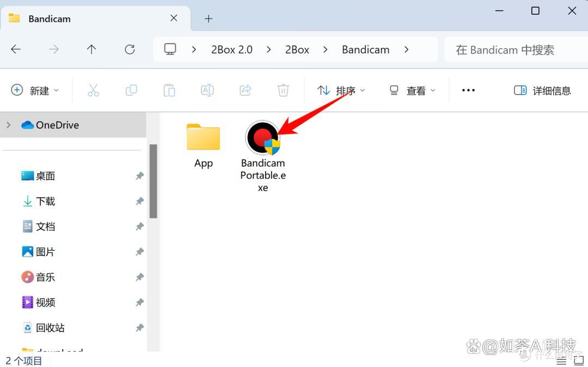This screenshot has width=588, height=367.
Task: Click the pin icon beside 下载
Action: tap(139, 201)
